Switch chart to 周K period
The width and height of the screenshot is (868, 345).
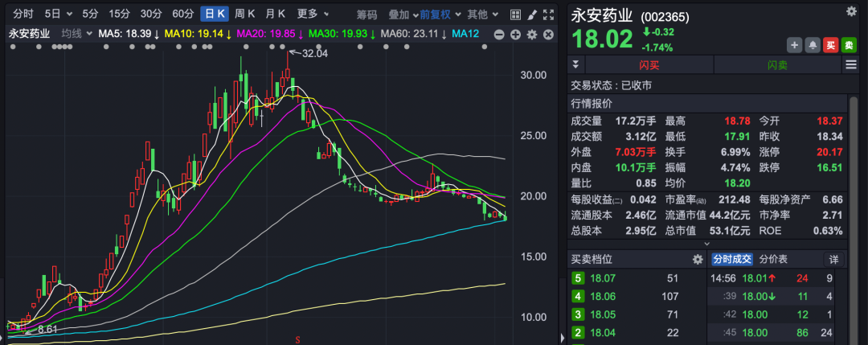coord(245,14)
